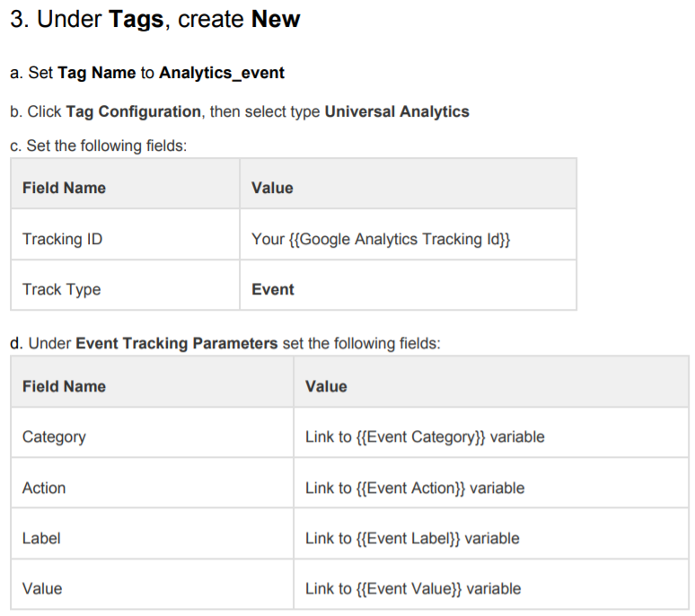Click 'Set the following fields' line
The image size is (695, 616).
(x=99, y=145)
